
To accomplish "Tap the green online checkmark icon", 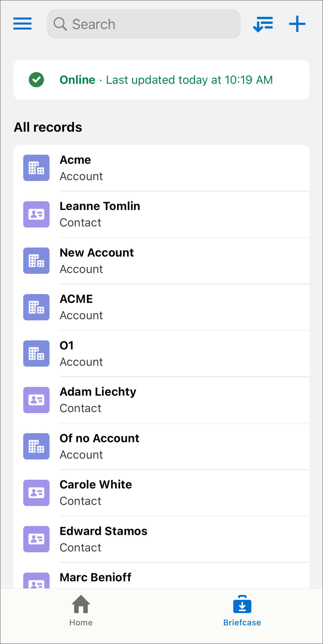I will click(x=36, y=80).
